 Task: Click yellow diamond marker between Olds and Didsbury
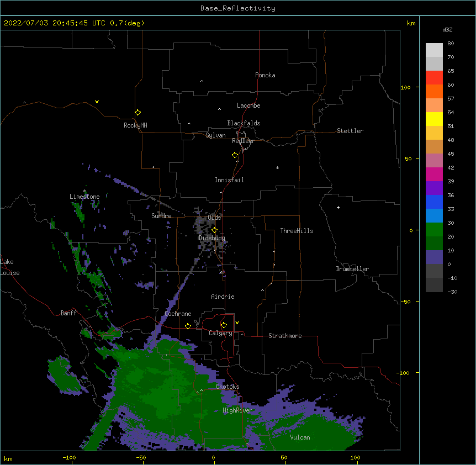click(215, 230)
